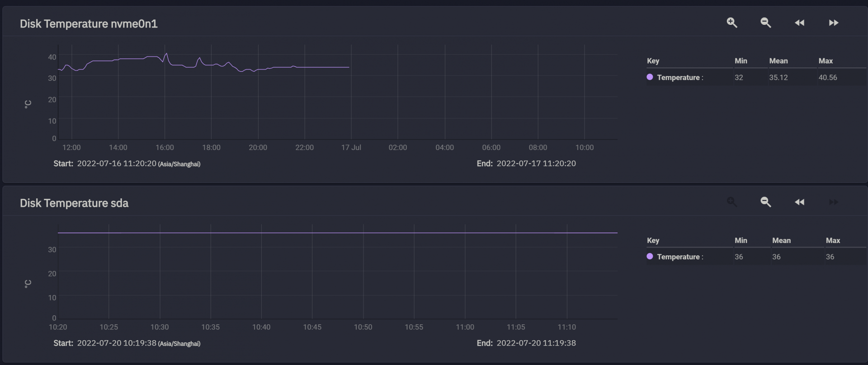Click the 11:00 x-axis label on sda chart
This screenshot has height=365, width=868.
point(465,327)
